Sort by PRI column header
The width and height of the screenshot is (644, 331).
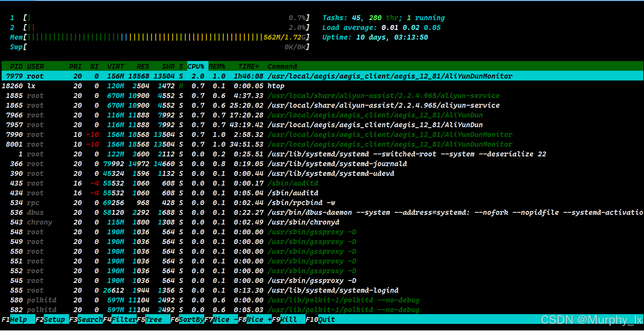tap(75, 66)
